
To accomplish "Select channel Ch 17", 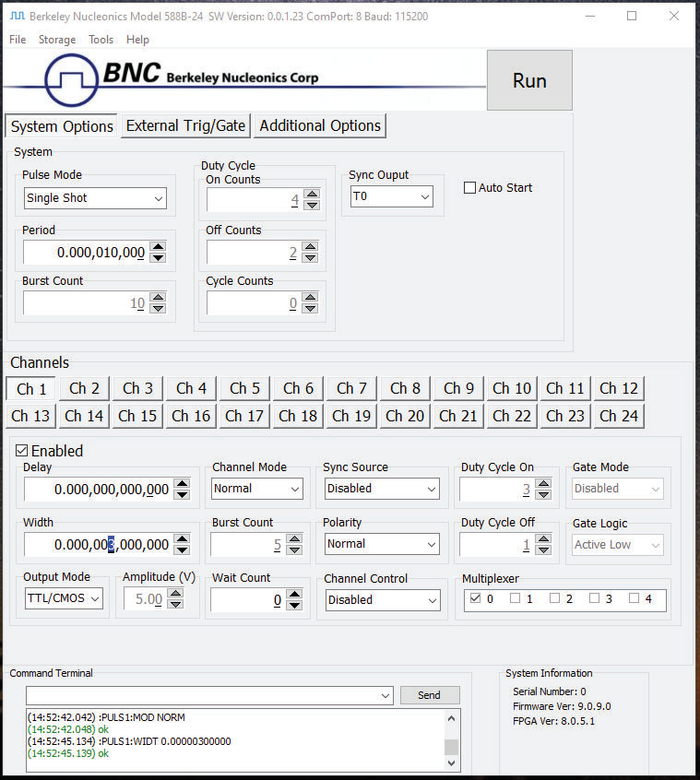I will tap(244, 416).
